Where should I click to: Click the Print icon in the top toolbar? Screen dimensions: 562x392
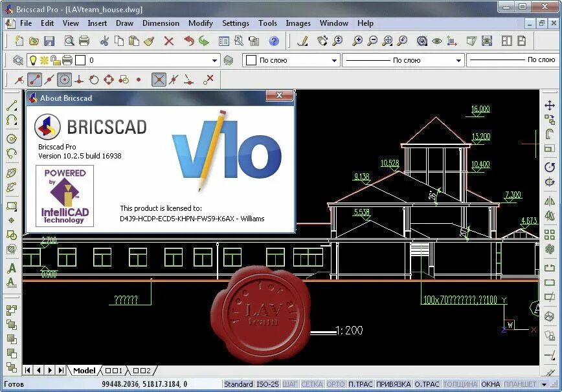coord(84,41)
